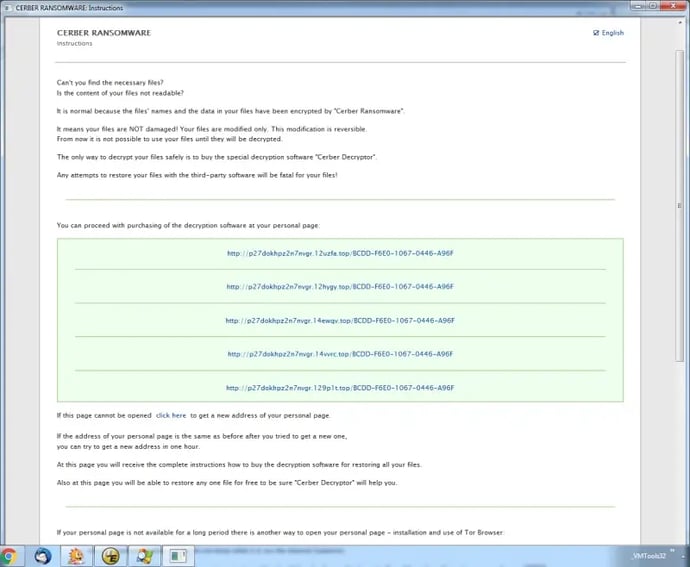Open Google Chrome from the taskbar
Viewport: 690px width, 567px height.
click(9, 555)
